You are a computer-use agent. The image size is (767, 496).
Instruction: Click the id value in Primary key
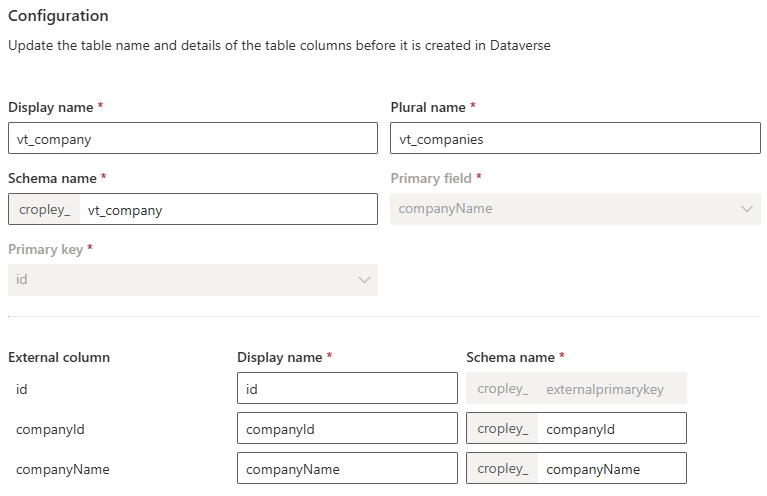(22, 280)
